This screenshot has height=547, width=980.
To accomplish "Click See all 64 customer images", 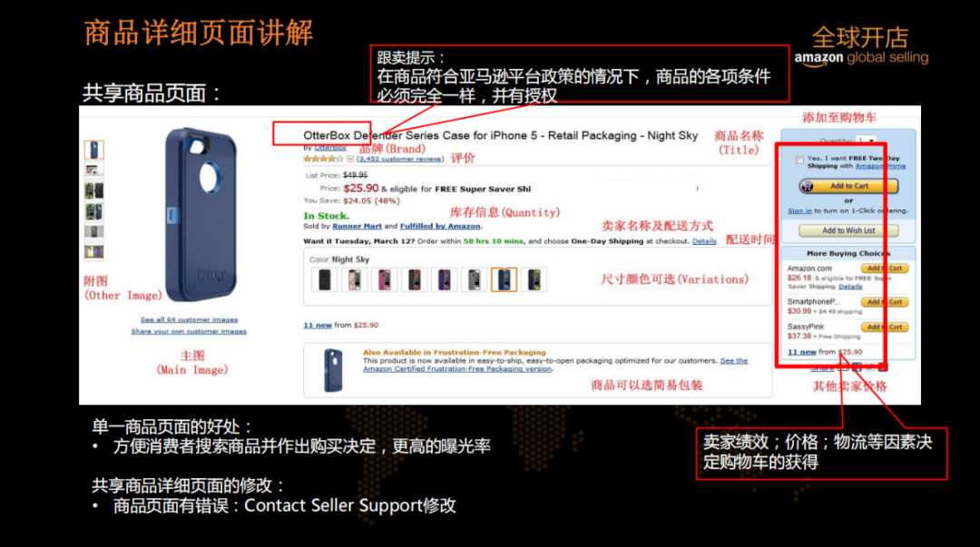I will tap(189, 319).
